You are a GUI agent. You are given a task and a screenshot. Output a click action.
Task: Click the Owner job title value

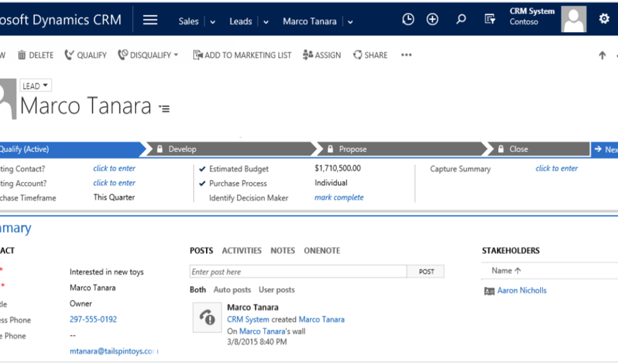point(81,304)
